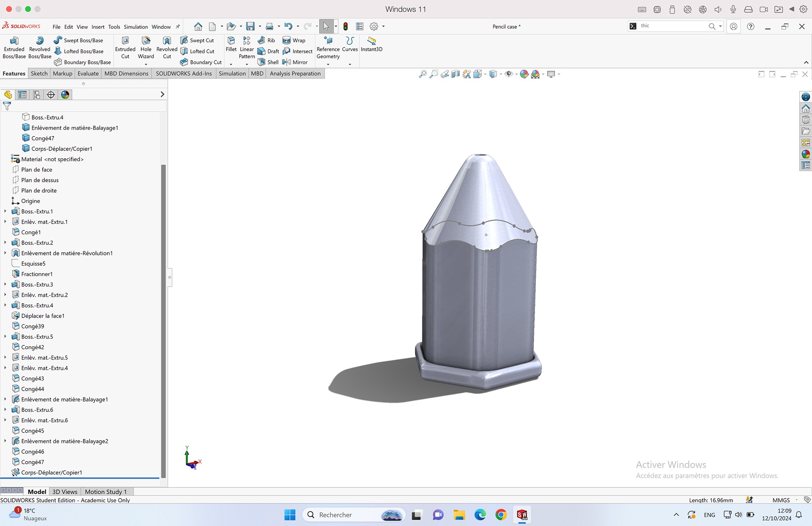
Task: Click the Edit Appearance color ball icon
Action: [524, 74]
